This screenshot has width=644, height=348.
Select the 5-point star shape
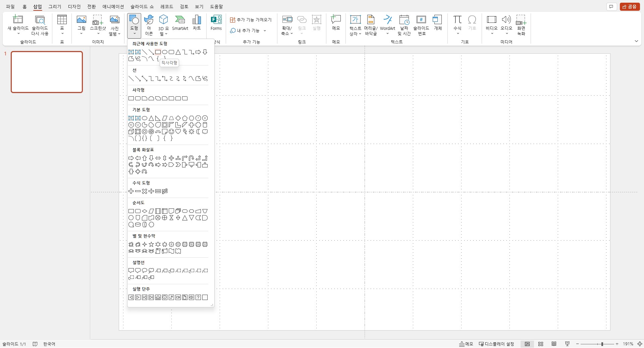click(x=151, y=244)
